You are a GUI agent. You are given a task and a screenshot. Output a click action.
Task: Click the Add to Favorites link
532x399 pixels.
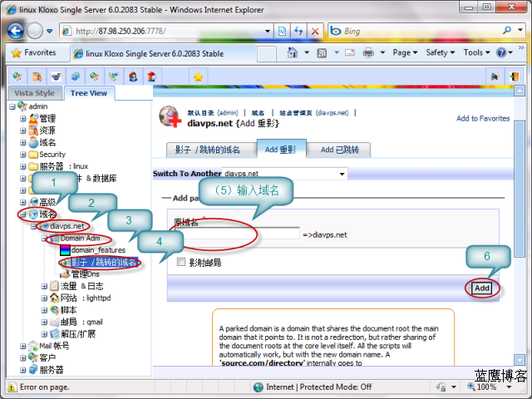[x=483, y=118]
